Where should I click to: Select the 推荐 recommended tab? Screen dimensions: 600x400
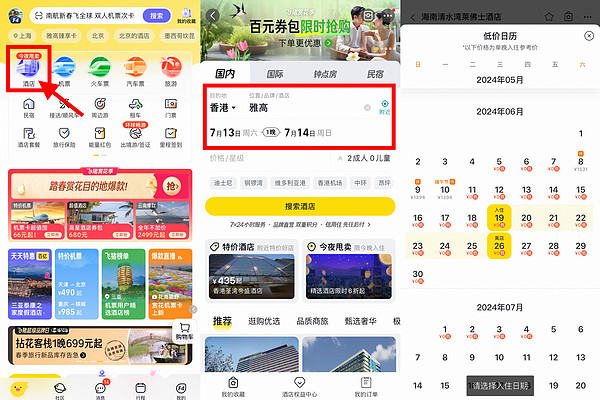222,321
